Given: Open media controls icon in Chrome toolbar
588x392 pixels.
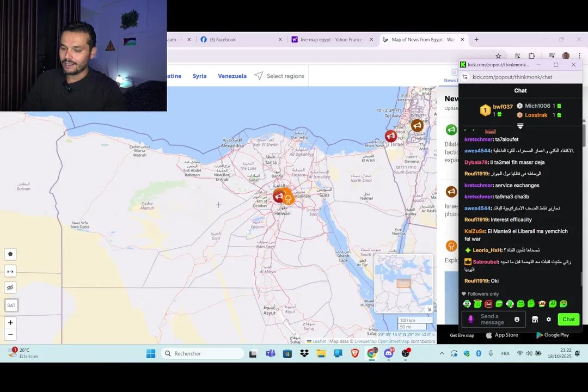Looking at the screenshot, I should 552,56.
